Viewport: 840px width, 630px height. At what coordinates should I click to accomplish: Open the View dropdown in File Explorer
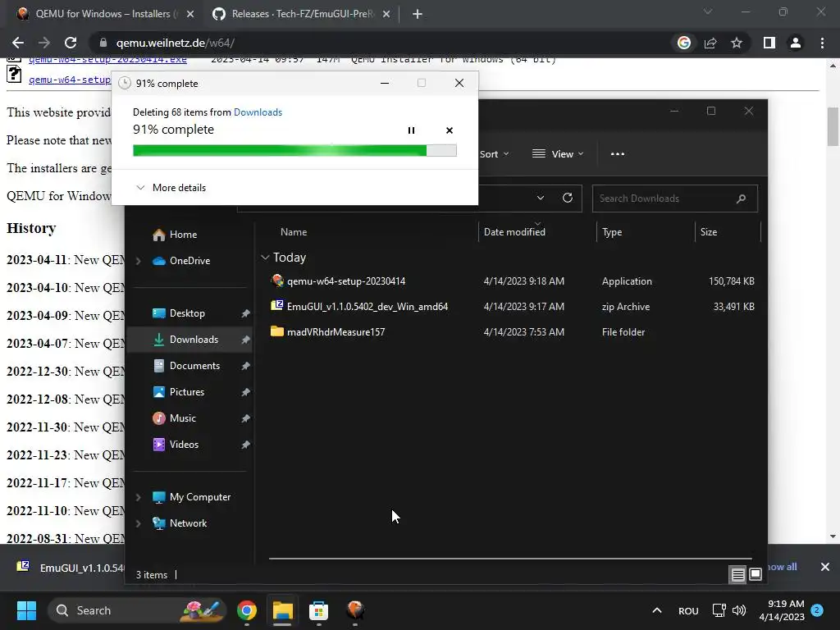pyautogui.click(x=558, y=153)
